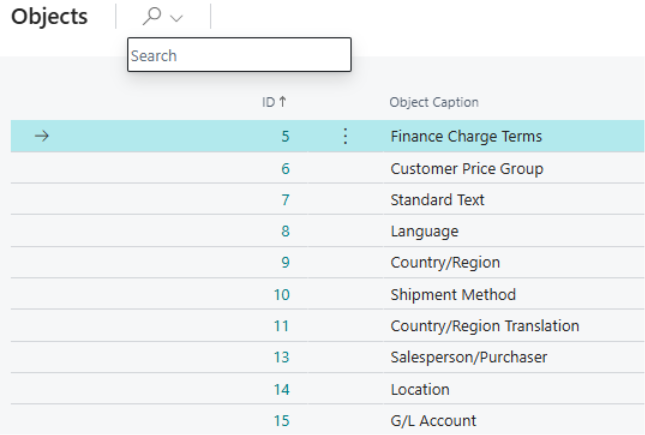Open object ID 15 link
The width and height of the screenshot is (645, 435).
(x=281, y=421)
